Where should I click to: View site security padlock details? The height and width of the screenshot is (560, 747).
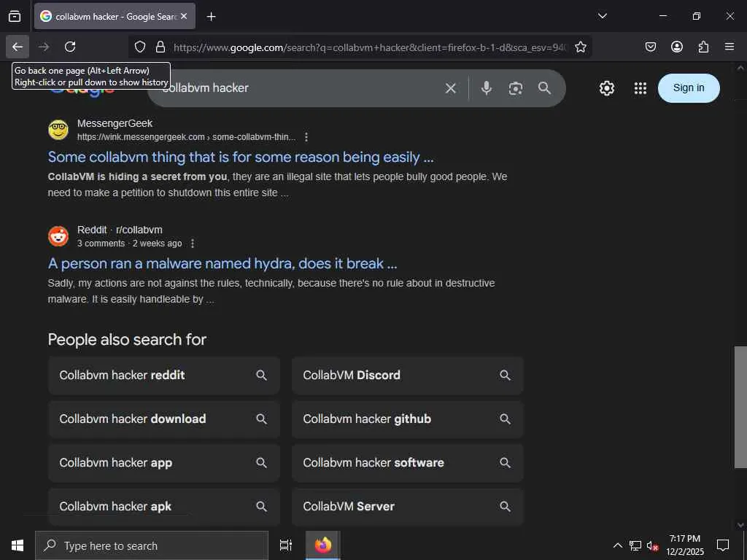click(160, 47)
